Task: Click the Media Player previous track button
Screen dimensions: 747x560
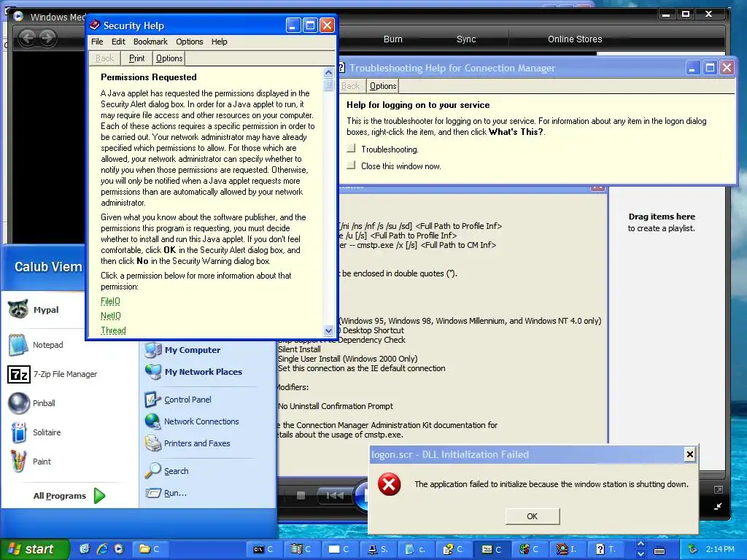Action: coord(335,496)
